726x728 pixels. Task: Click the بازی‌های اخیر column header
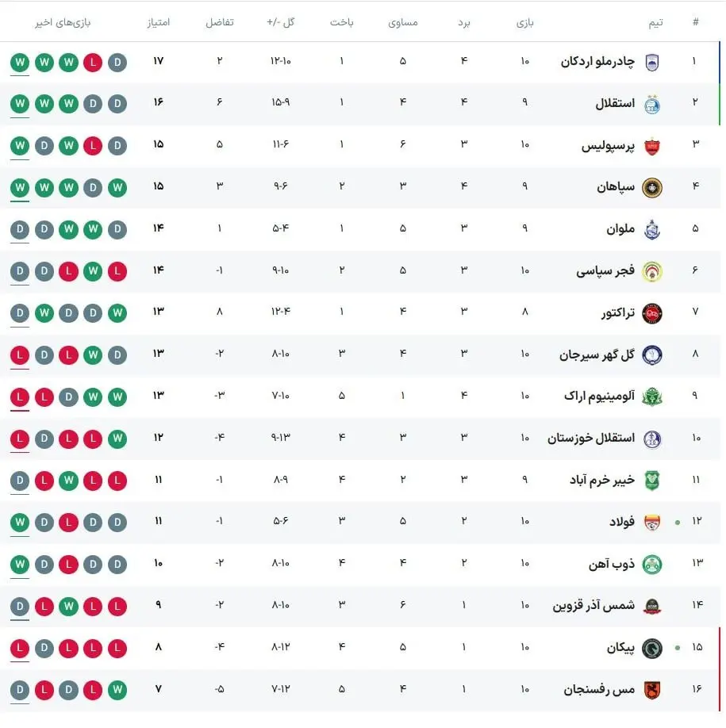pos(63,22)
